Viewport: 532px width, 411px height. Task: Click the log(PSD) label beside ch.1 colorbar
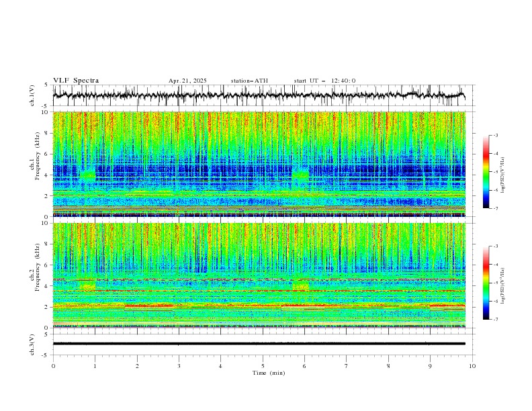tap(503, 175)
